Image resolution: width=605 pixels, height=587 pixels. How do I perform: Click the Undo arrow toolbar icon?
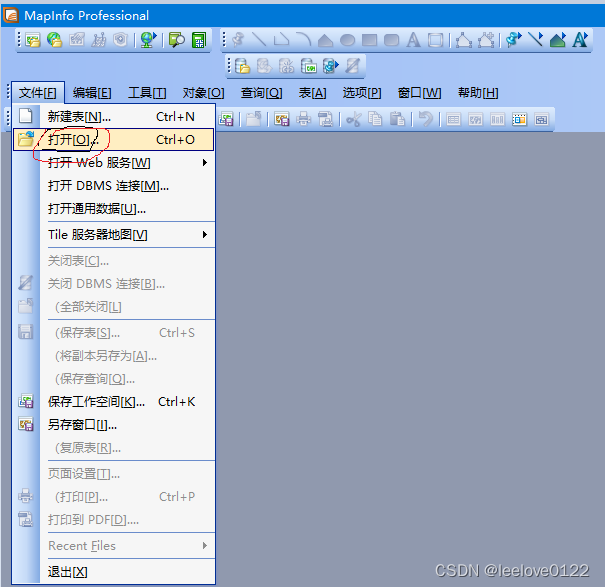[426, 119]
